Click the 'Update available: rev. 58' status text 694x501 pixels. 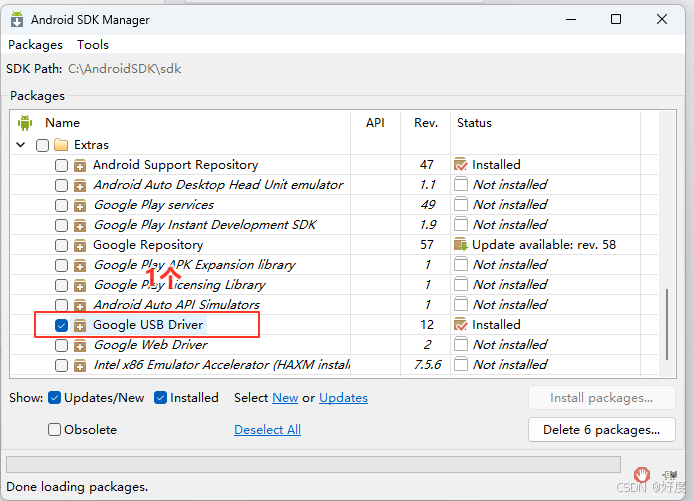[544, 245]
